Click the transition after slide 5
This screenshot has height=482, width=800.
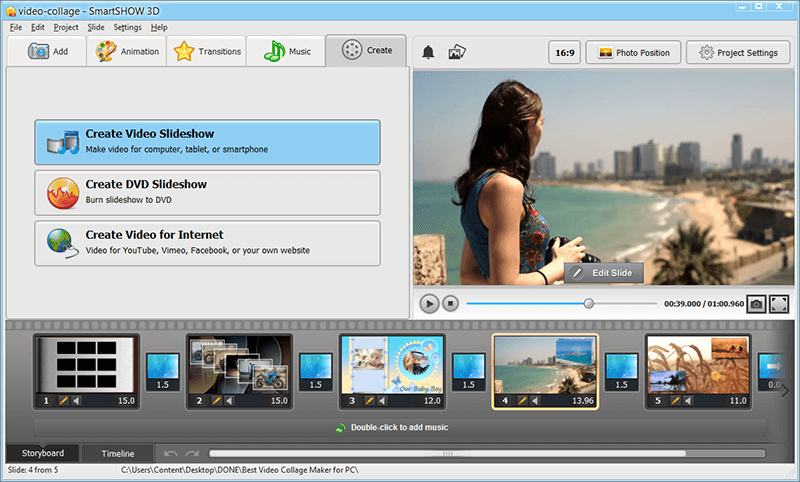(x=771, y=372)
